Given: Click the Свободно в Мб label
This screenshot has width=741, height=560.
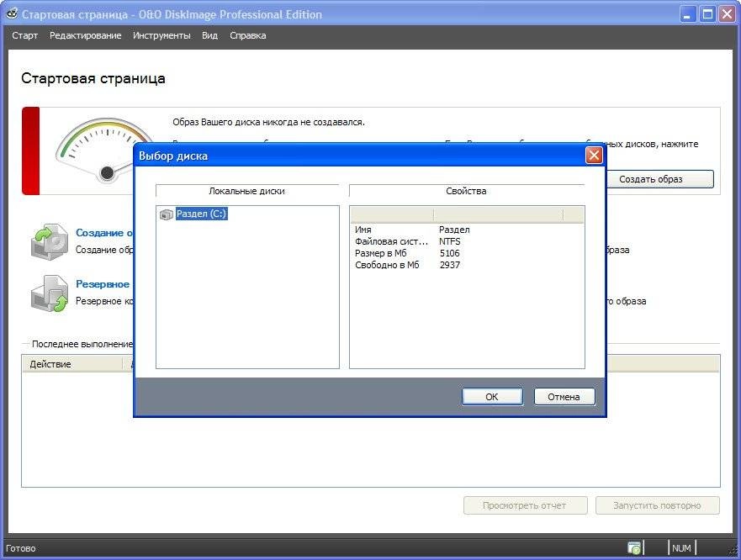Looking at the screenshot, I should point(387,265).
